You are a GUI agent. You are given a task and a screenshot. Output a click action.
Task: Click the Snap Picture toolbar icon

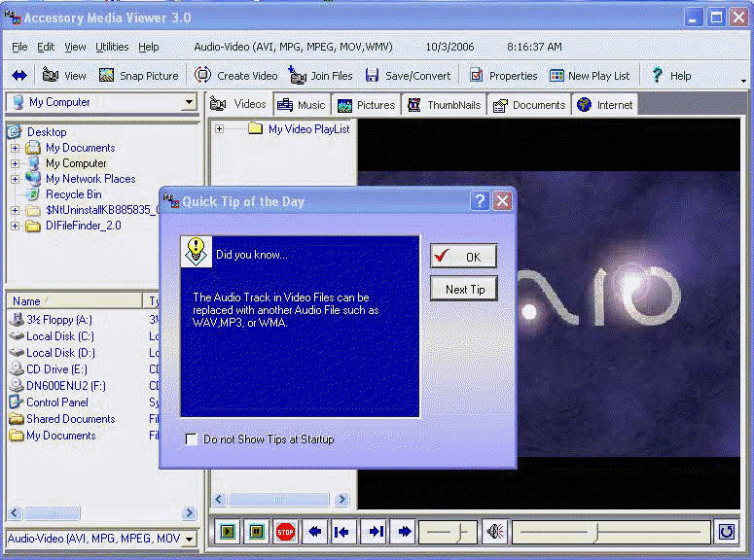[139, 76]
